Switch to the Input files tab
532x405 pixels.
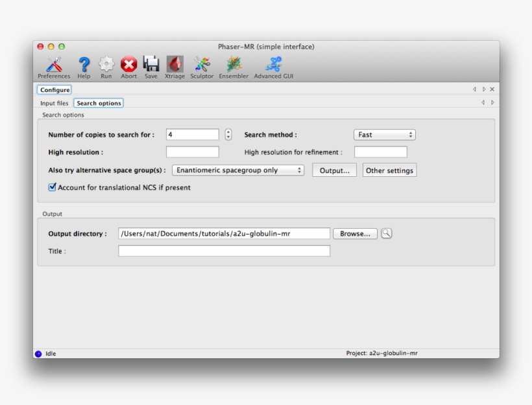click(54, 103)
